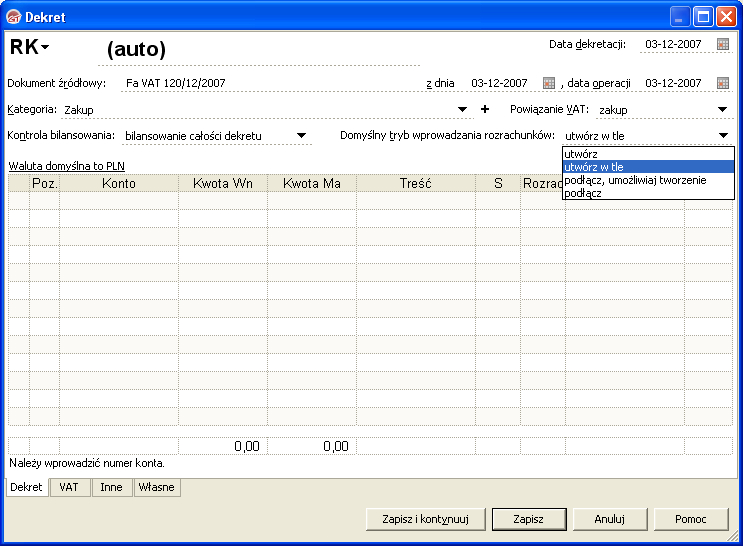Viewport: 743px width, 546px height.
Task: Open the Data dekretacji calendar picker
Action: (723, 44)
